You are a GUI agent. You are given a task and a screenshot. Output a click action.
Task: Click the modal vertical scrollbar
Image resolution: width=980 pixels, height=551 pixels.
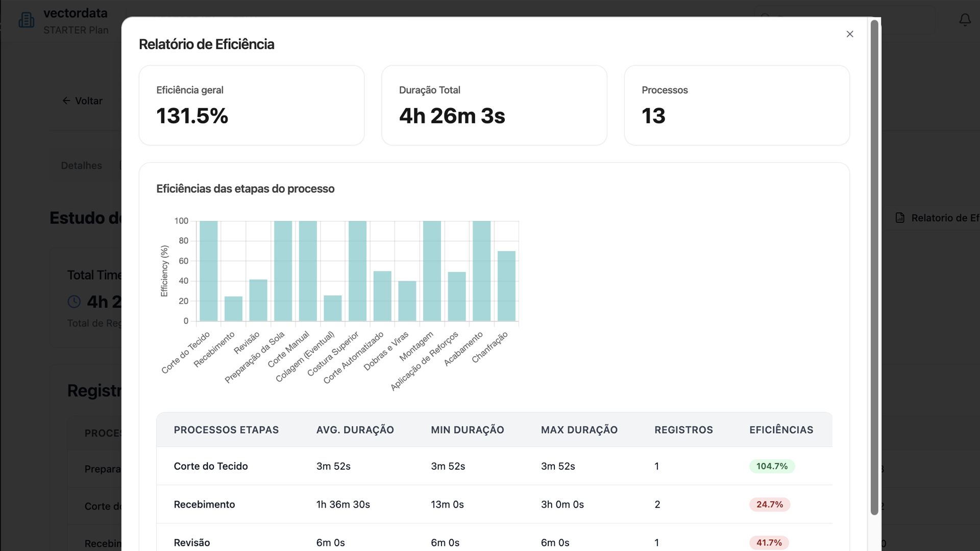(x=874, y=267)
